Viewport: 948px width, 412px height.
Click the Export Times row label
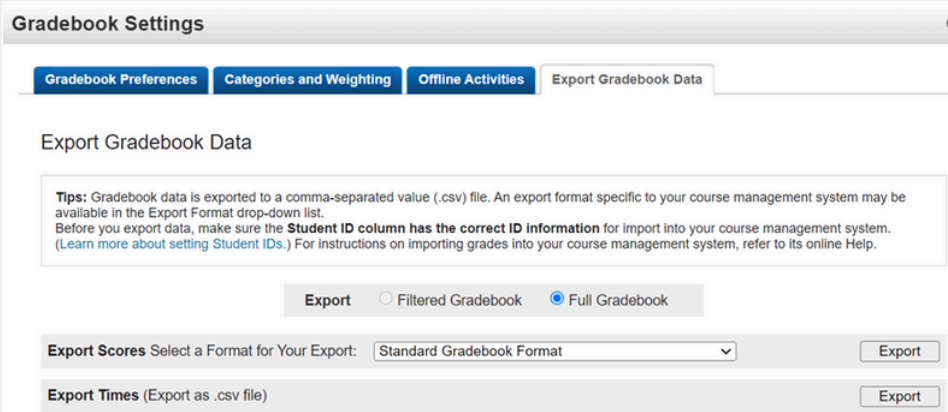(93, 396)
